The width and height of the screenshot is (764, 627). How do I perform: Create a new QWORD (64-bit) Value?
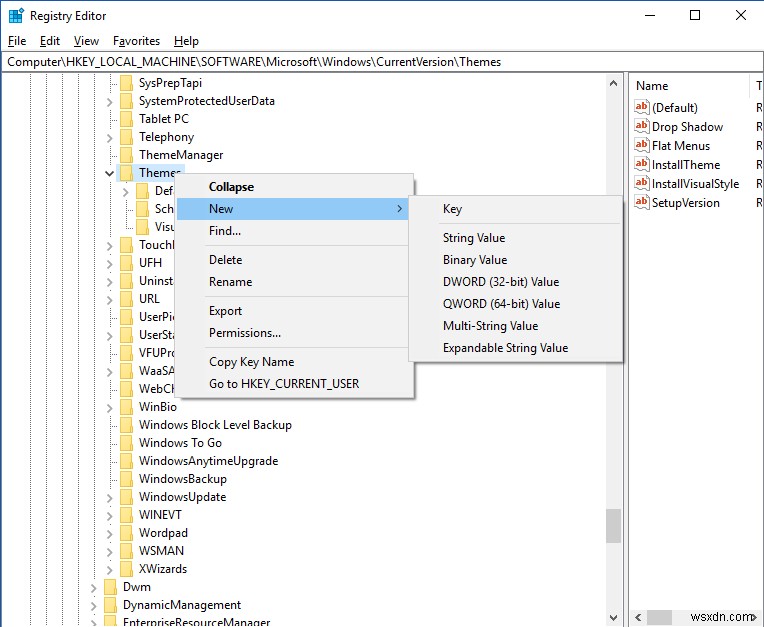[x=516, y=304]
